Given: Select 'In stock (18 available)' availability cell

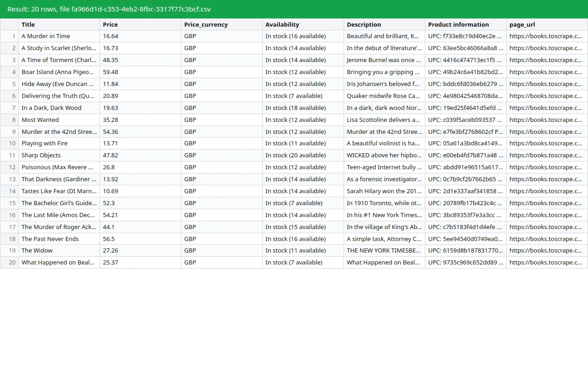Looking at the screenshot, I should click(303, 108).
